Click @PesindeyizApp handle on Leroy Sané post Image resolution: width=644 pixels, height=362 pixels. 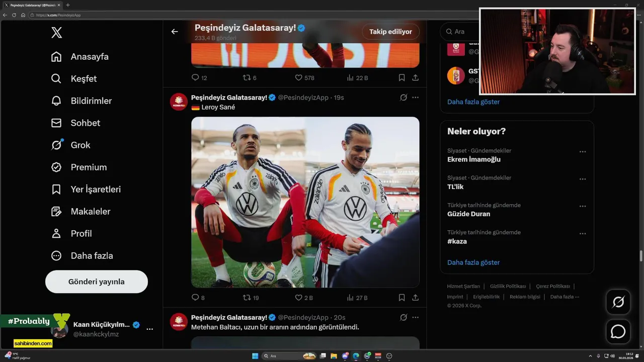pos(303,98)
